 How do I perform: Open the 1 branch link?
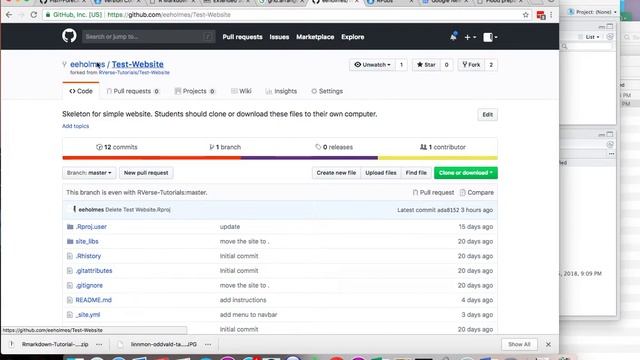click(225, 147)
